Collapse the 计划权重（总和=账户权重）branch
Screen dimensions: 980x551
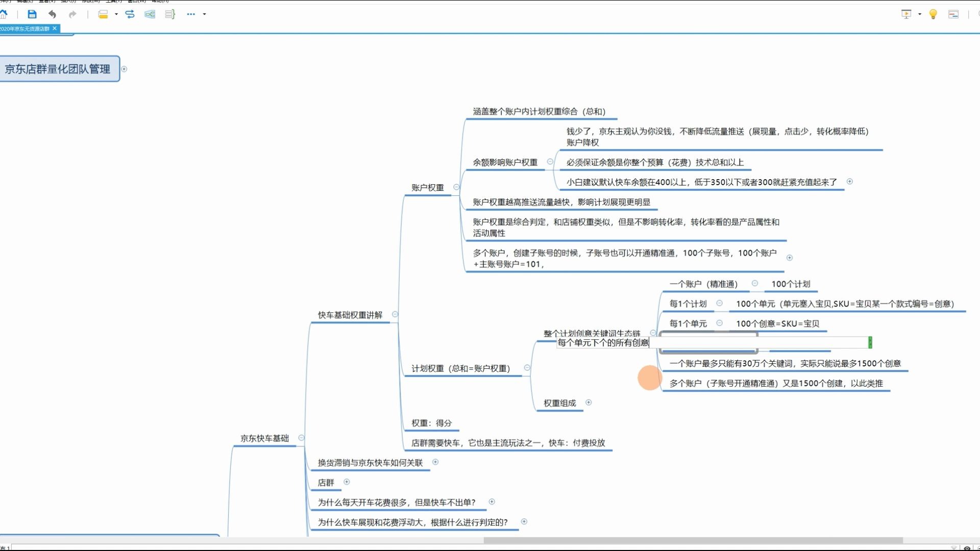pyautogui.click(x=527, y=368)
